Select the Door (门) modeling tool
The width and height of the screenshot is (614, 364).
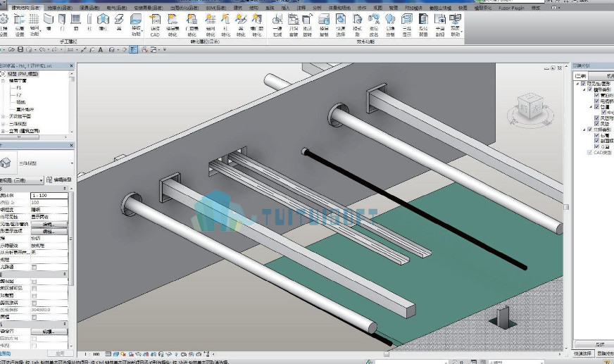[x=62, y=22]
